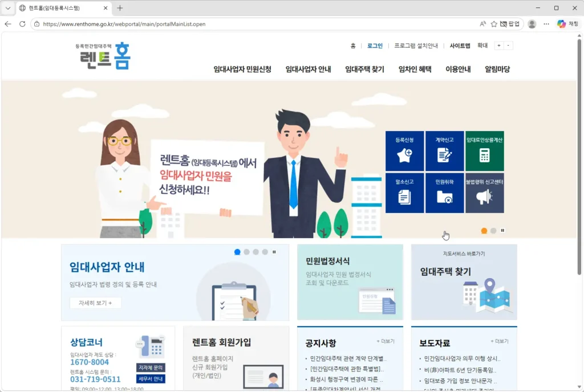The image size is (584, 392).
Task: Open press item 비(非)아파트 6년 단기등록임
Action: pos(460,370)
